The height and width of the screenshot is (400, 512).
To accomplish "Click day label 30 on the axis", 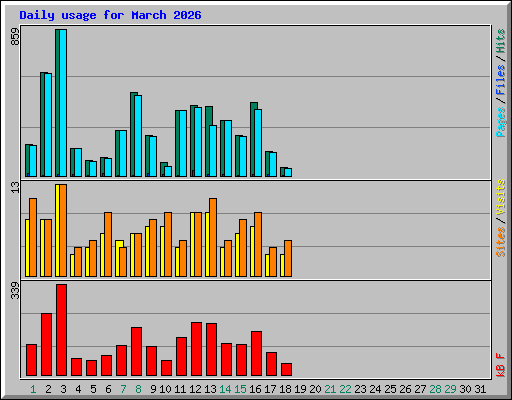I will click(x=465, y=389).
